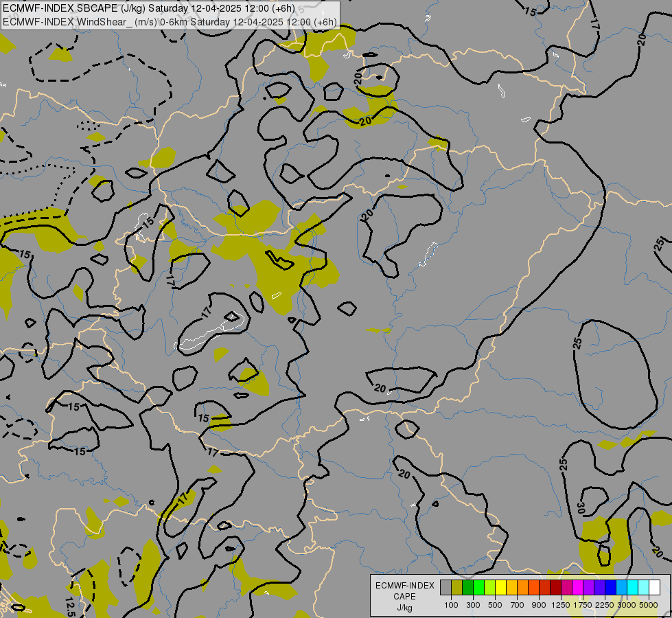672x618 pixels.
Task: Click the legend value 3000
Action: pos(627,605)
